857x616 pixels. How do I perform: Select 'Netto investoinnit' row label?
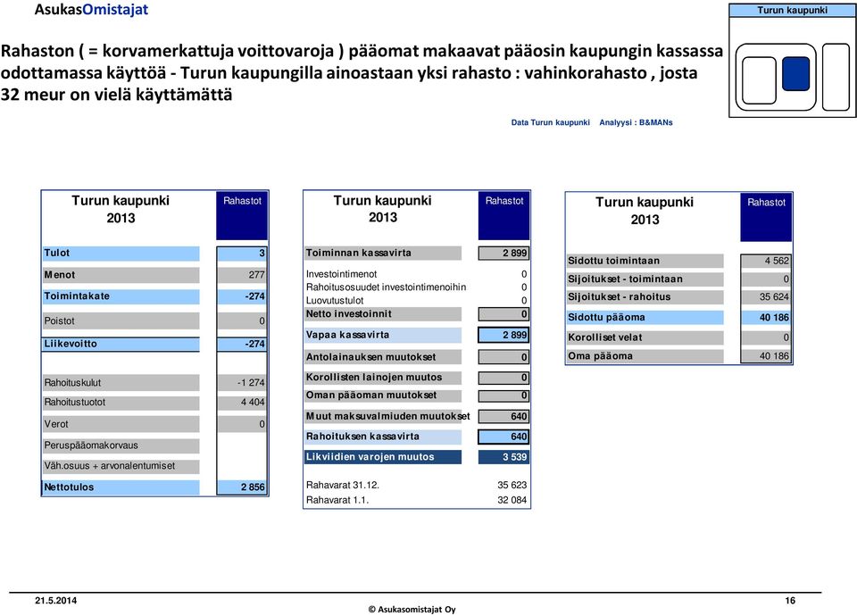(383, 314)
